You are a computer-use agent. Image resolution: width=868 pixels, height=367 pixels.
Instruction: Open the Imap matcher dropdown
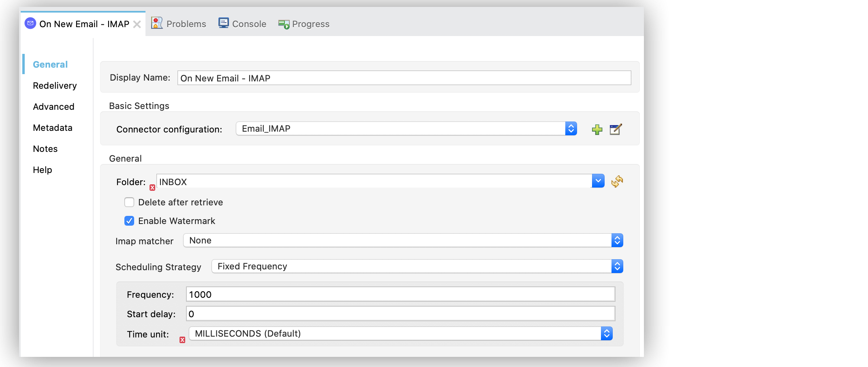[x=617, y=240]
